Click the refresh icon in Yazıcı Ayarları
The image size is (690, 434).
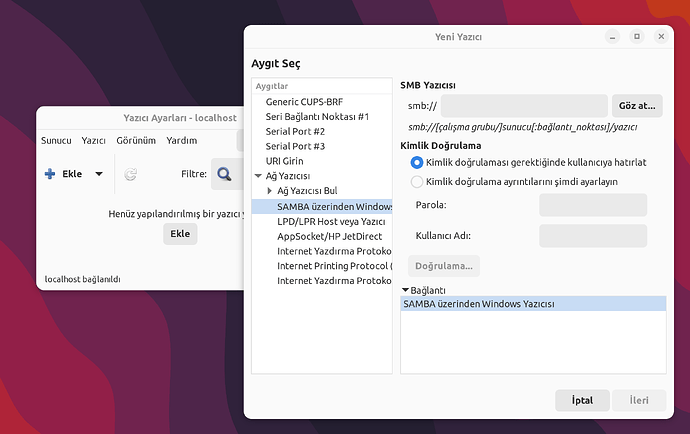click(130, 174)
